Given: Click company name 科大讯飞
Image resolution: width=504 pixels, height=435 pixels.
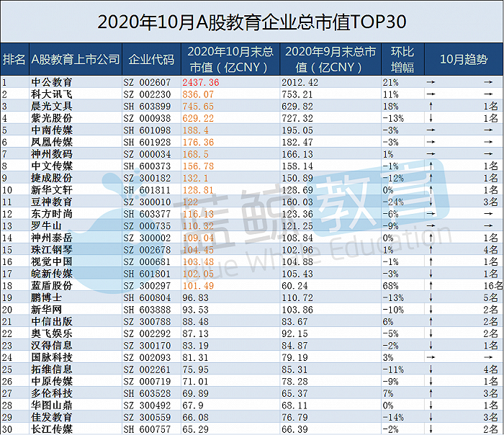Looking at the screenshot, I should point(52,94).
